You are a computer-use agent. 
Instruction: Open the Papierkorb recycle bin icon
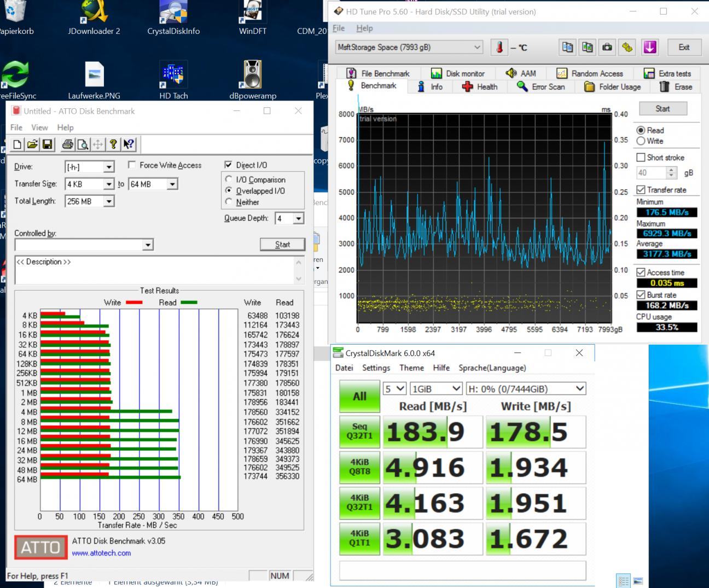[x=15, y=19]
